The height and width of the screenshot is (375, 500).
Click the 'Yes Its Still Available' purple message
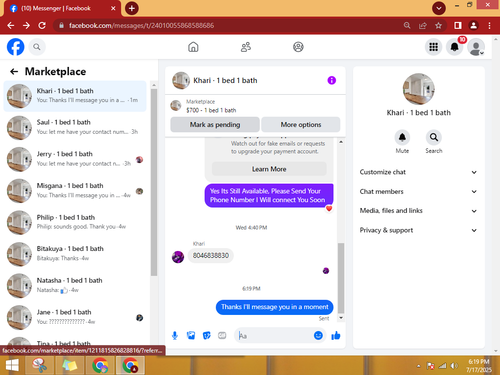click(269, 195)
